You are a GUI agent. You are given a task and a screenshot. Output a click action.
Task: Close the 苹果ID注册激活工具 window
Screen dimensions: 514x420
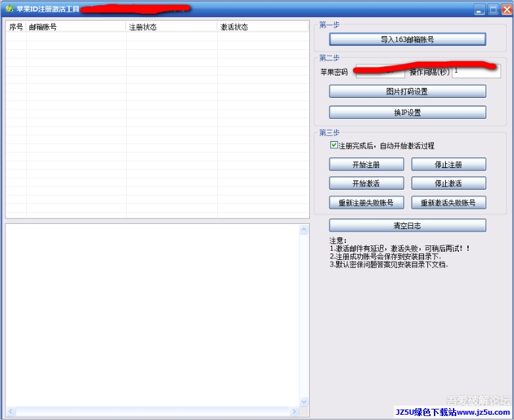(507, 9)
